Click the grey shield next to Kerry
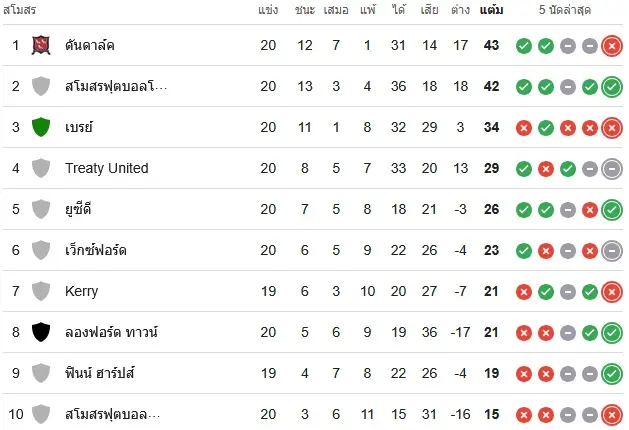This screenshot has height=430, width=629. 41,291
